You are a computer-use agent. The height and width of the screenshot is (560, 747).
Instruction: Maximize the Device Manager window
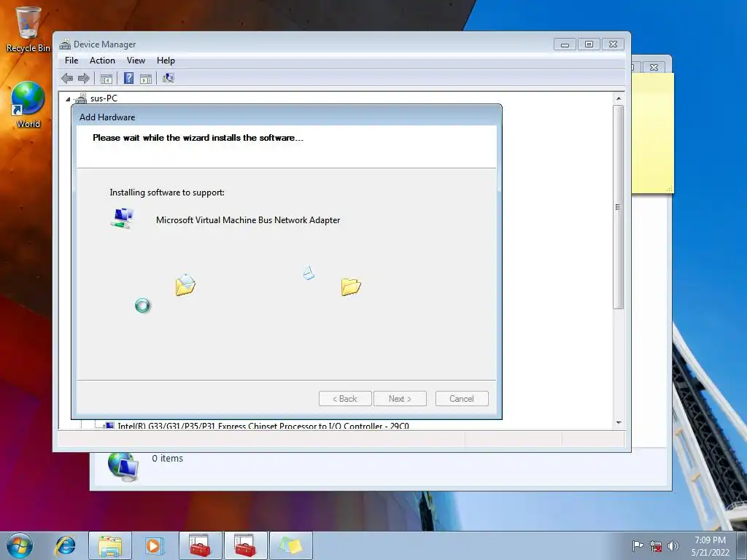(589, 44)
